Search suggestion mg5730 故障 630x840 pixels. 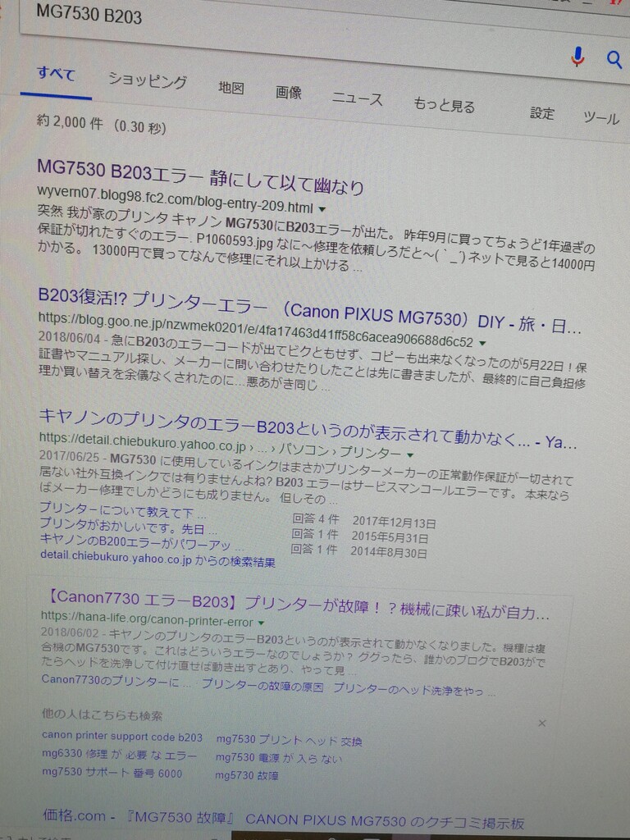click(x=246, y=774)
